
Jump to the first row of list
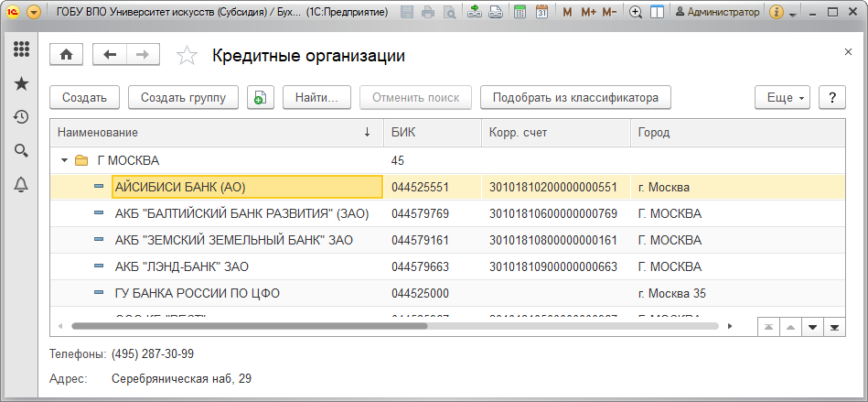pos(768,327)
